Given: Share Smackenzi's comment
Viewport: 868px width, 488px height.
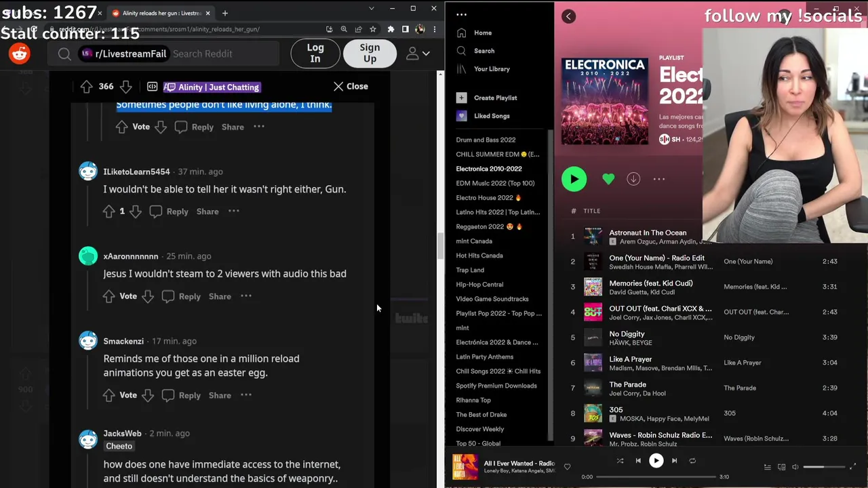Looking at the screenshot, I should click(x=220, y=395).
